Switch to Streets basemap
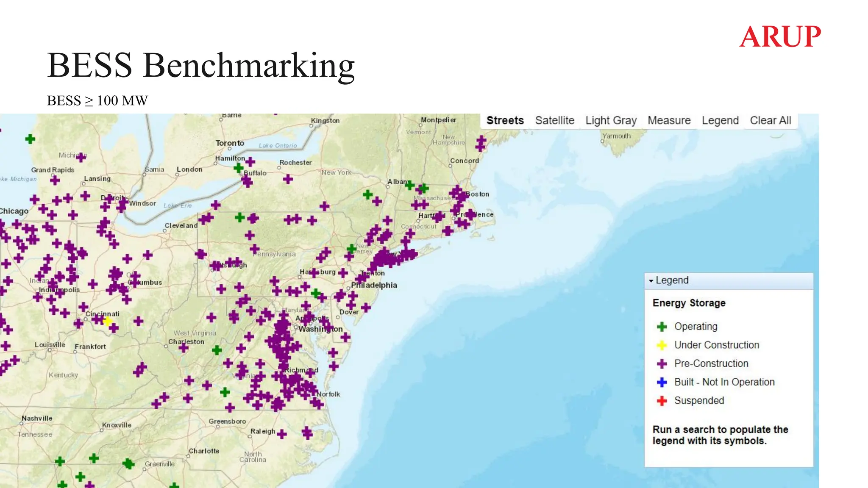 (505, 121)
